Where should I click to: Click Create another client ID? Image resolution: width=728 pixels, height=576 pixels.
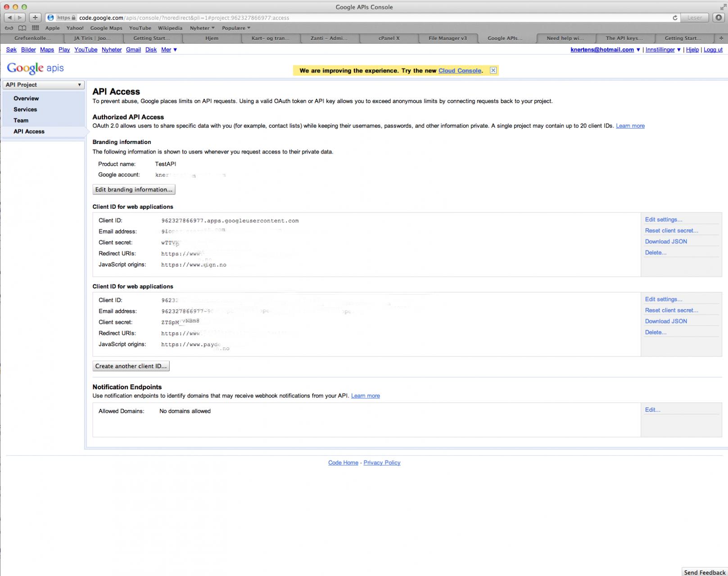(131, 366)
